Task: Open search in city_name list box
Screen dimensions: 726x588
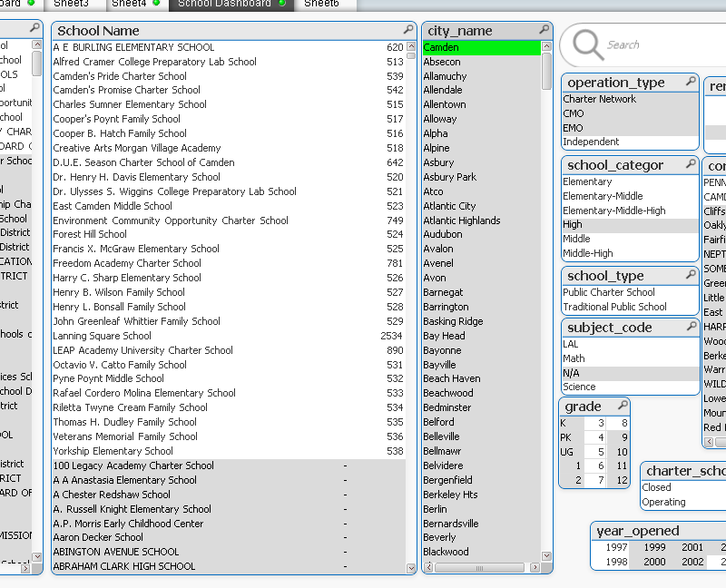Action: pyautogui.click(x=544, y=31)
